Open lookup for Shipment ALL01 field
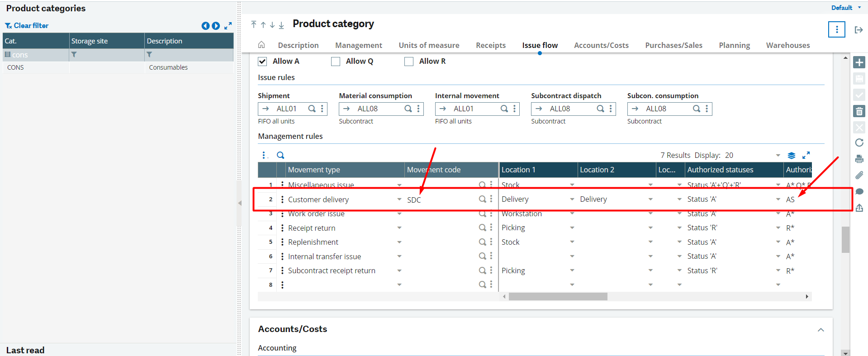This screenshot has width=868, height=356. point(312,109)
